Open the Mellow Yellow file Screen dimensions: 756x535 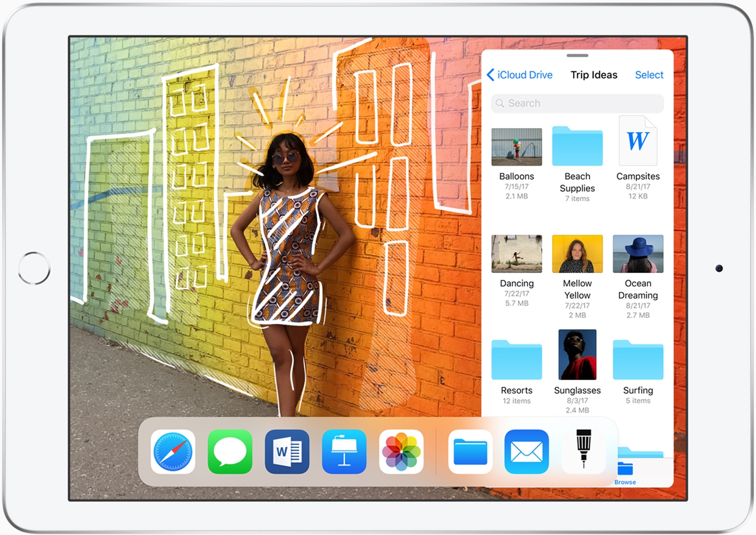[x=577, y=254]
